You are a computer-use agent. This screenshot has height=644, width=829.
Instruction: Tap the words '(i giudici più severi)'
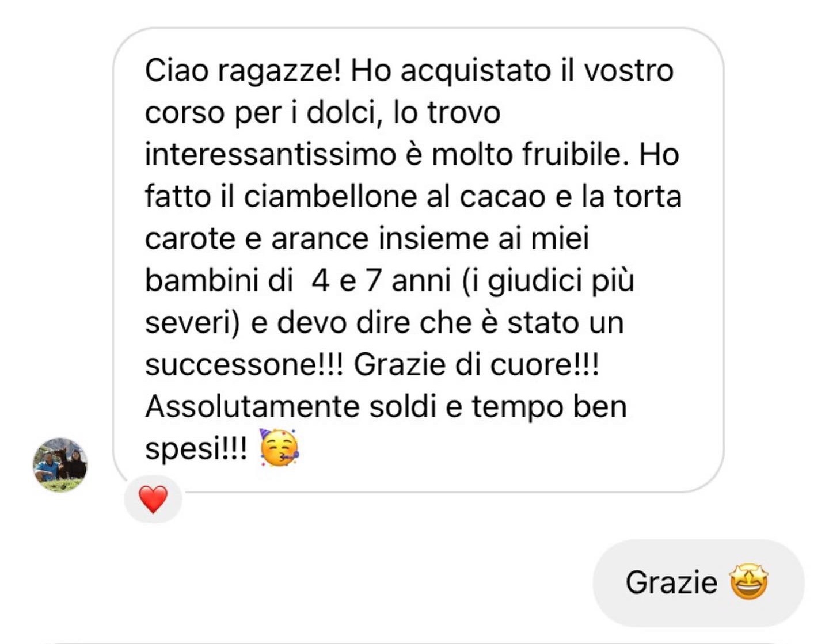click(390, 301)
